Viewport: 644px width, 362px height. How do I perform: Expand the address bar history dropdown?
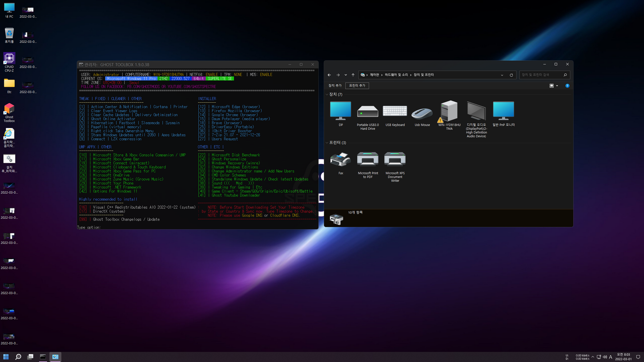point(502,75)
